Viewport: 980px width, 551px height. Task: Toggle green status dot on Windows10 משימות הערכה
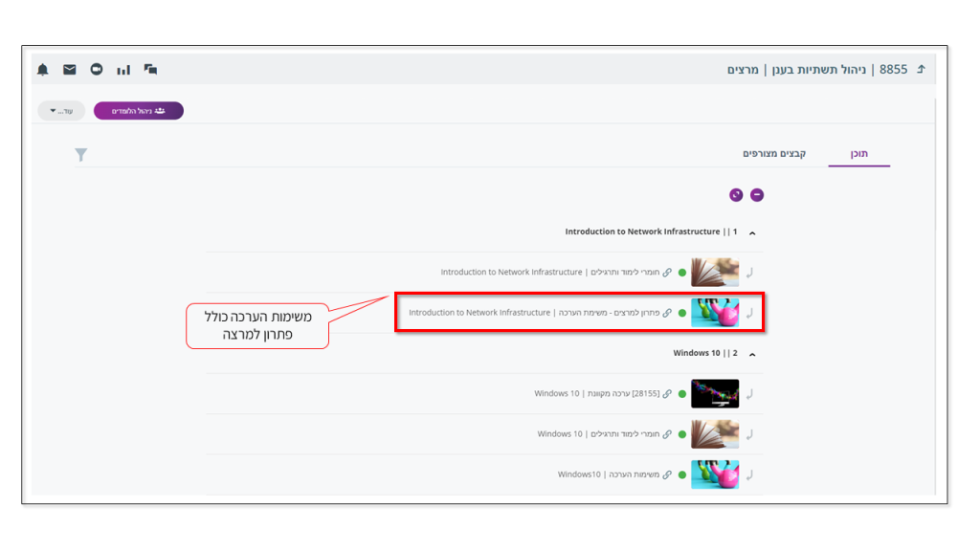tap(682, 474)
